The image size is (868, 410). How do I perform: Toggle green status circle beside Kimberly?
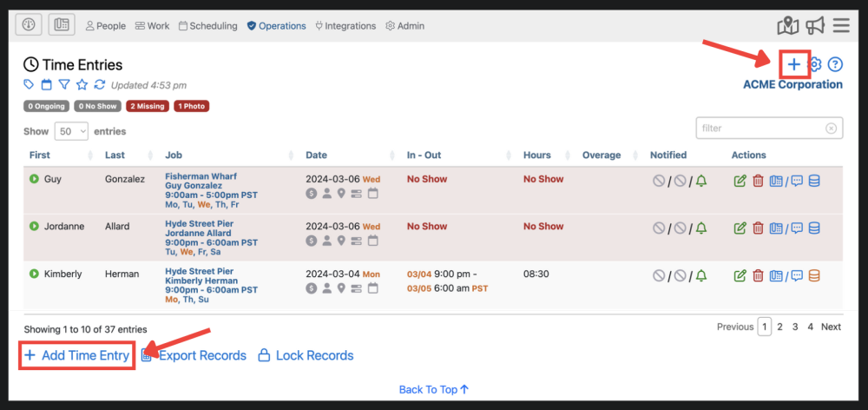click(x=34, y=274)
